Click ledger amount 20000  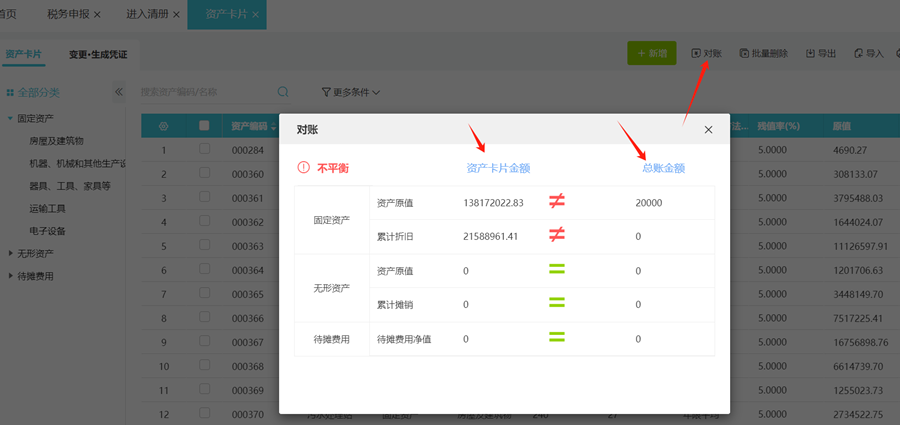(649, 203)
